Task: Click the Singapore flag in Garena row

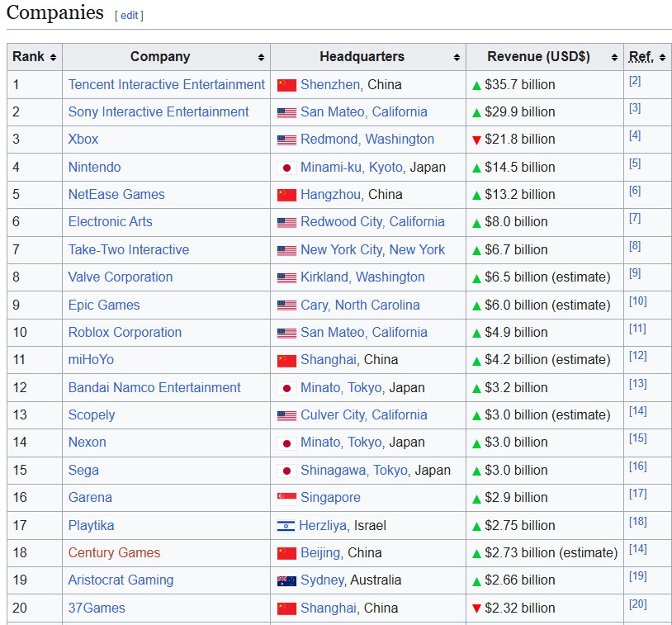Action: click(x=286, y=499)
